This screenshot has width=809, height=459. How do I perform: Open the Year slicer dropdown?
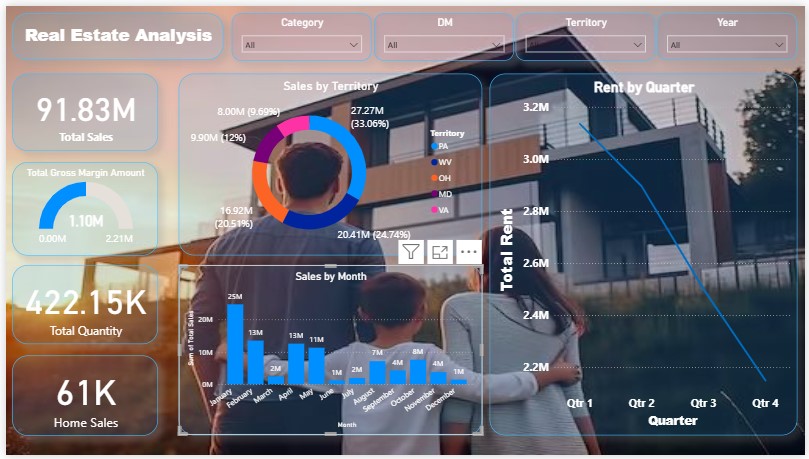click(727, 45)
